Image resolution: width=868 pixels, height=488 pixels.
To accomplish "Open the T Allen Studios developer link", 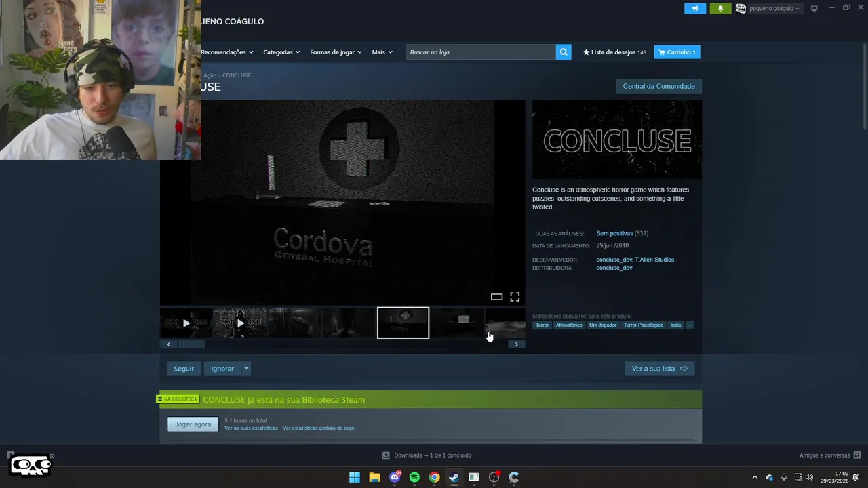I will [654, 260].
